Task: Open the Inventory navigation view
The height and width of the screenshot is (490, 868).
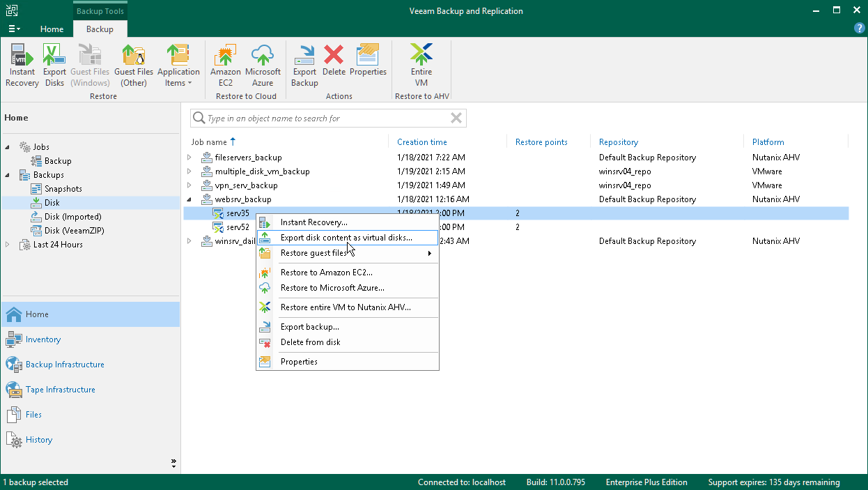Action: point(90,339)
